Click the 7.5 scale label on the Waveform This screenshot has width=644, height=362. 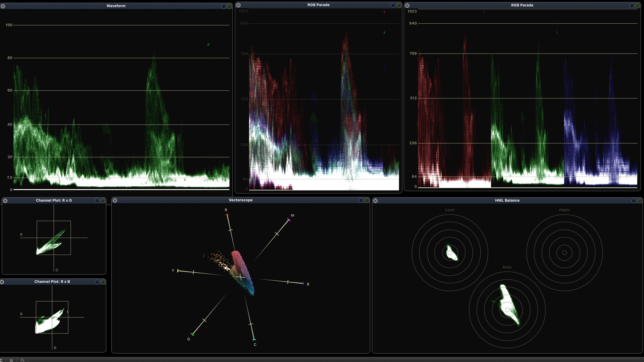9,177
